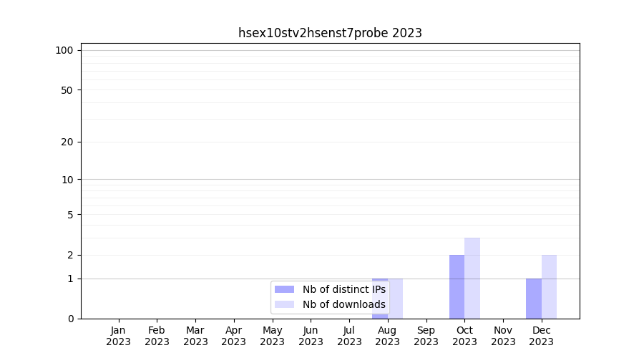The image size is (644, 358).
Task: Select the 50 y-axis tick label
Action: coord(67,90)
